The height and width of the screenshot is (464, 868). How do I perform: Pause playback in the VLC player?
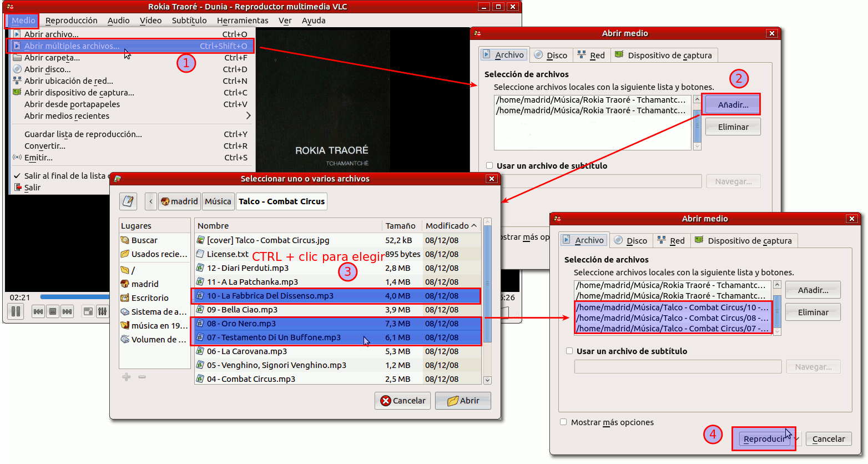pos(16,311)
